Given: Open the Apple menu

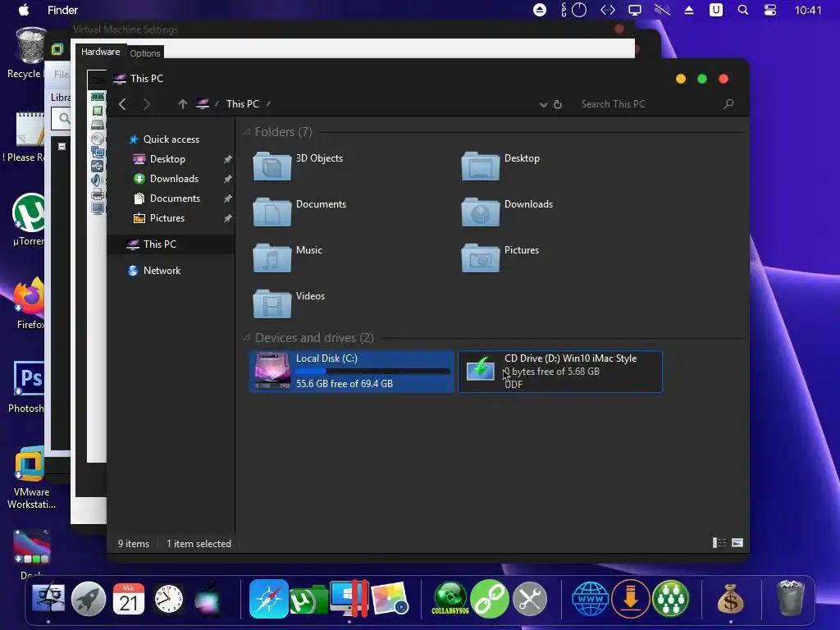Looking at the screenshot, I should (24, 10).
